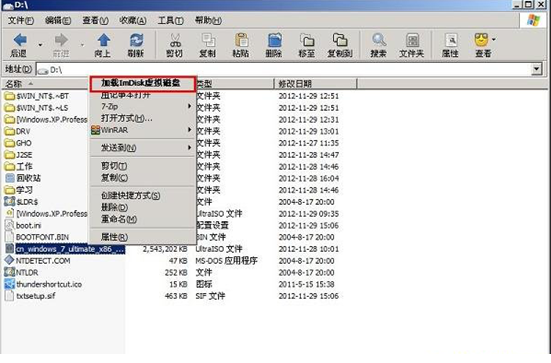The image size is (551, 363).
Task: Open the 7-Zip submenu
Action: pos(142,106)
